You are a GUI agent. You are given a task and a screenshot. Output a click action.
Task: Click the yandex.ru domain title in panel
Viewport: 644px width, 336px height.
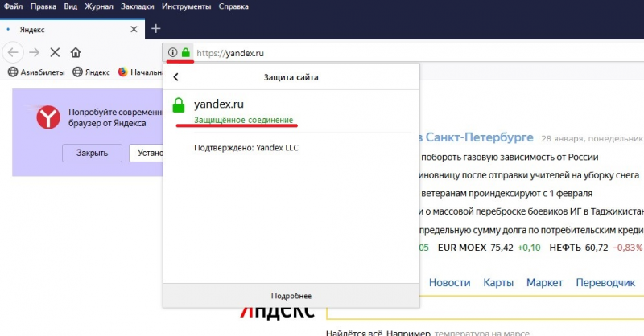(x=218, y=104)
